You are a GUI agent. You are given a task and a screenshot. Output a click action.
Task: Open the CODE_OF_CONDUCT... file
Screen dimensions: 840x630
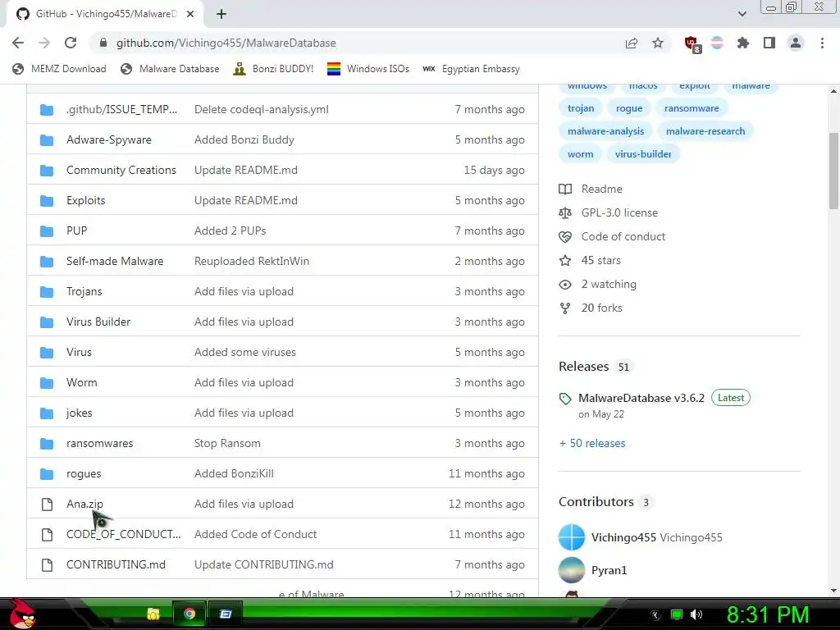[123, 534]
